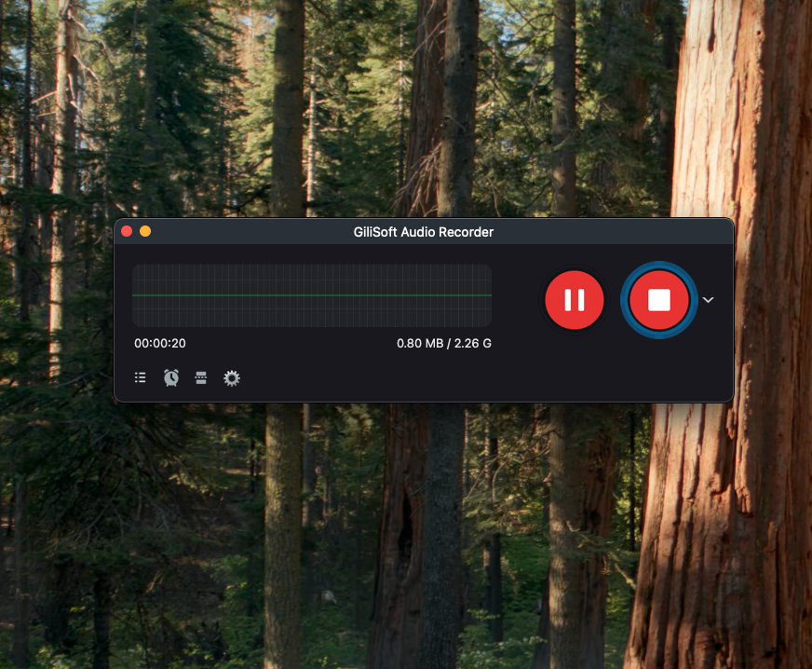The image size is (812, 669).
Task: Open settings gear icon
Action: (x=232, y=378)
